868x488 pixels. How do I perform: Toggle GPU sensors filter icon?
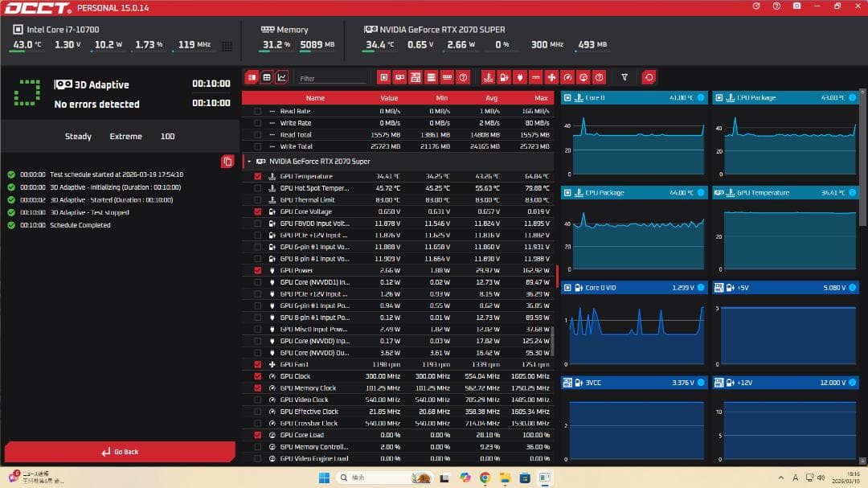point(399,77)
